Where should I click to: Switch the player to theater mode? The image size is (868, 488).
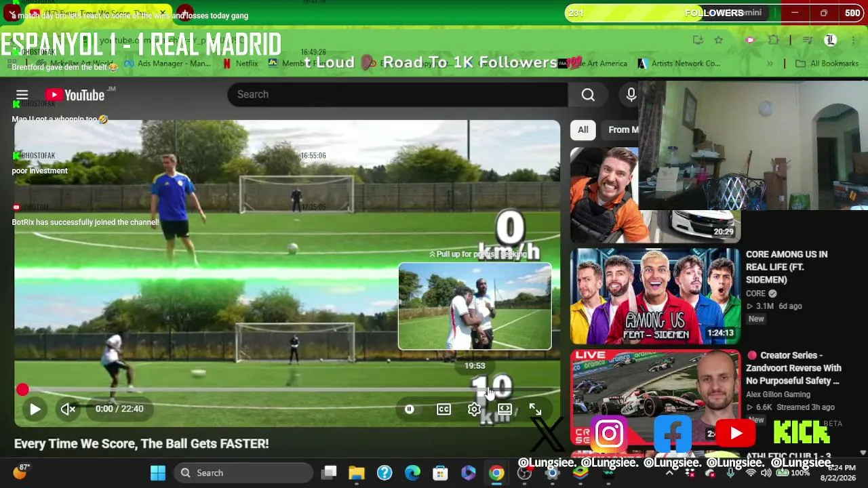pos(505,409)
